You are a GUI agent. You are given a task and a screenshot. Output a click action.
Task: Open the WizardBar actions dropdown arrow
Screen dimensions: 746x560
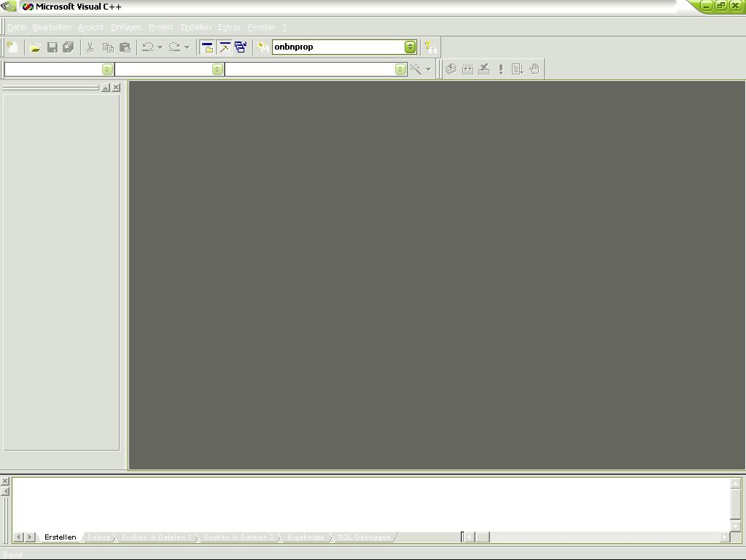pyautogui.click(x=428, y=69)
